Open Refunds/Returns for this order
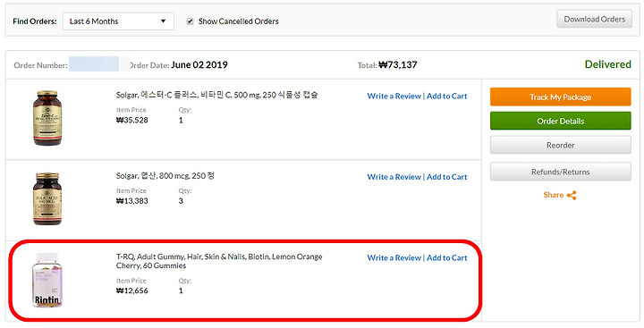644x328 pixels. click(560, 172)
